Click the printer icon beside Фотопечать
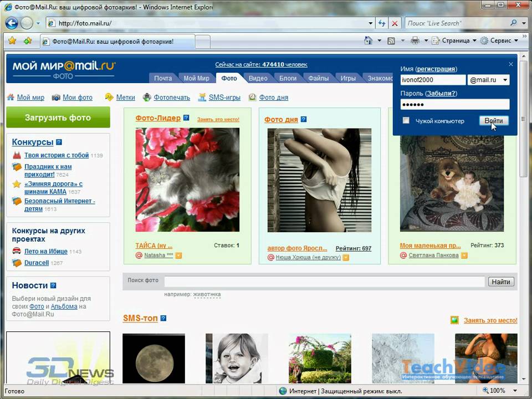532x399 pixels. [147, 98]
